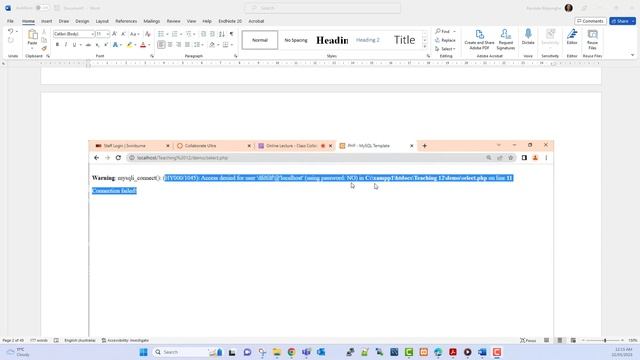
Task: Click Accessibility: Investigate in status bar
Action: point(125,340)
